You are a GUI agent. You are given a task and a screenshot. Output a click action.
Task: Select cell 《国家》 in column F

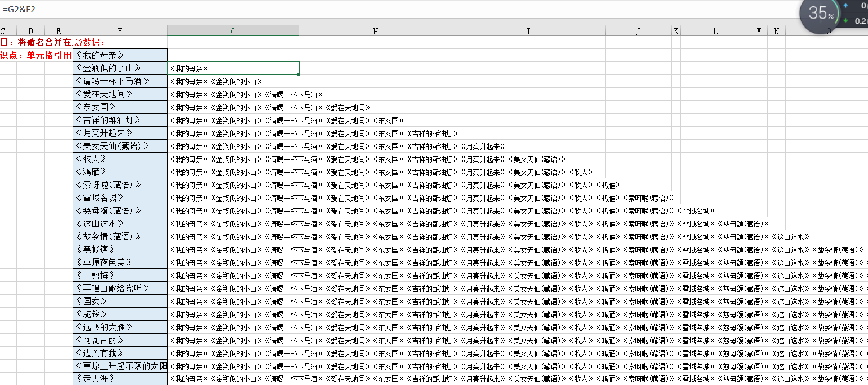coord(120,301)
